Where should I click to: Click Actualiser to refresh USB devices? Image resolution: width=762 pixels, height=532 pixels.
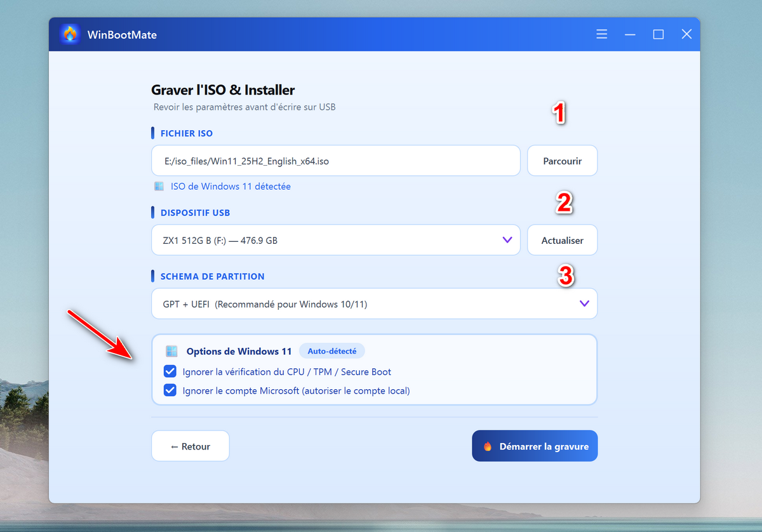(x=562, y=241)
